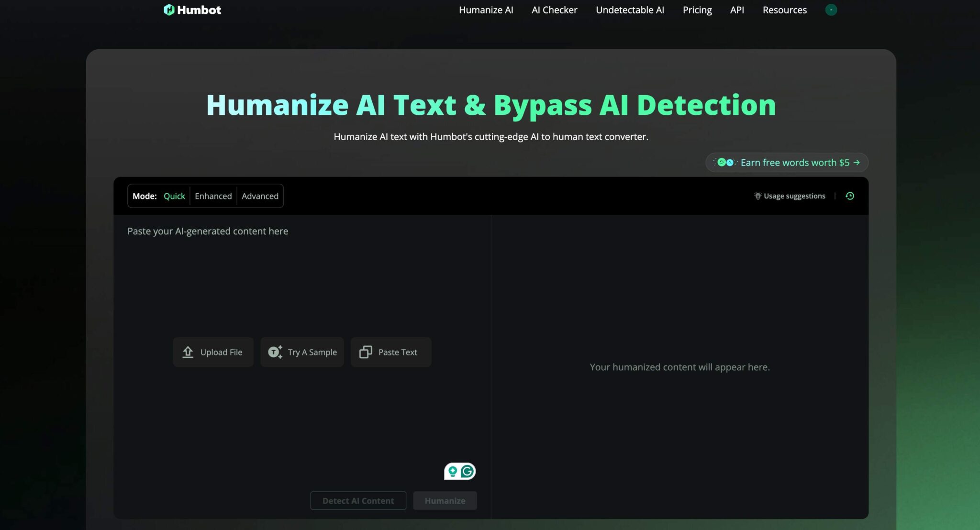Open the Pricing page
The width and height of the screenshot is (980, 530).
(697, 10)
